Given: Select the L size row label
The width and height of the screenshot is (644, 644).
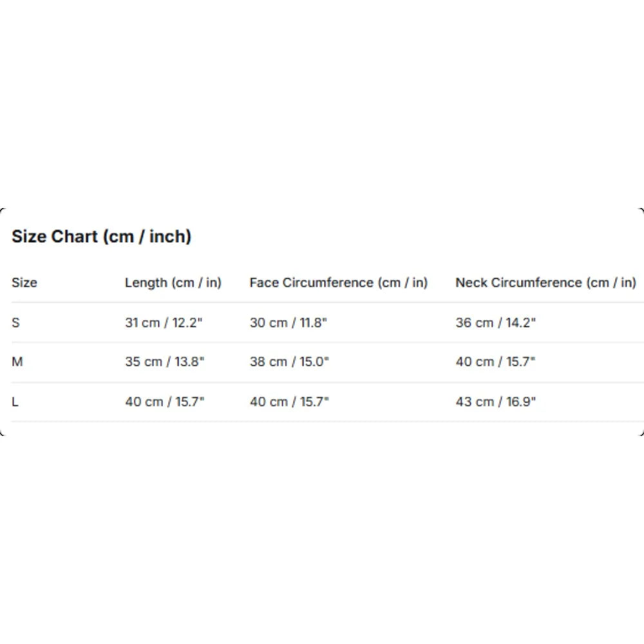Looking at the screenshot, I should pos(15,401).
